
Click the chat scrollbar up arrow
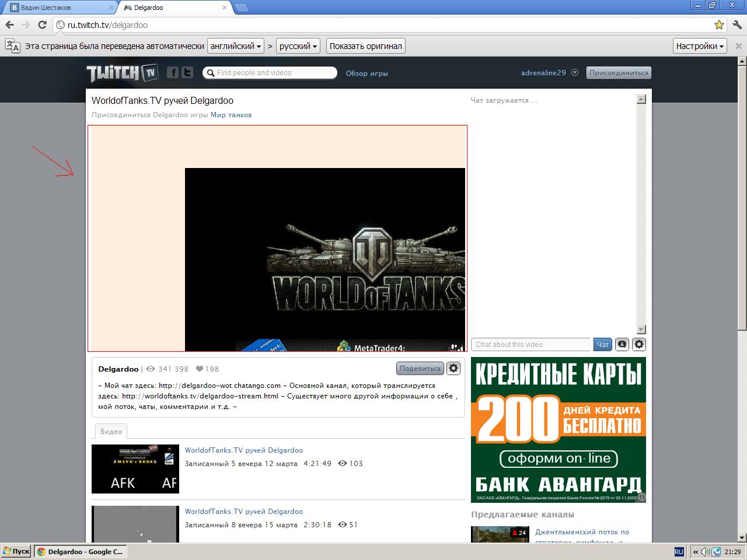click(x=641, y=99)
